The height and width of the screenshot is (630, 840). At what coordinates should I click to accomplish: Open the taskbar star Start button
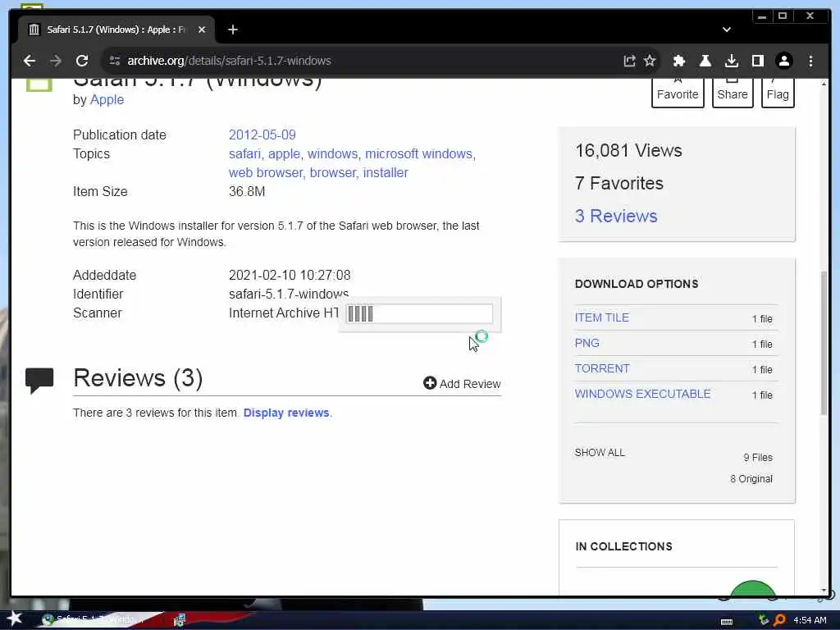[x=13, y=619]
